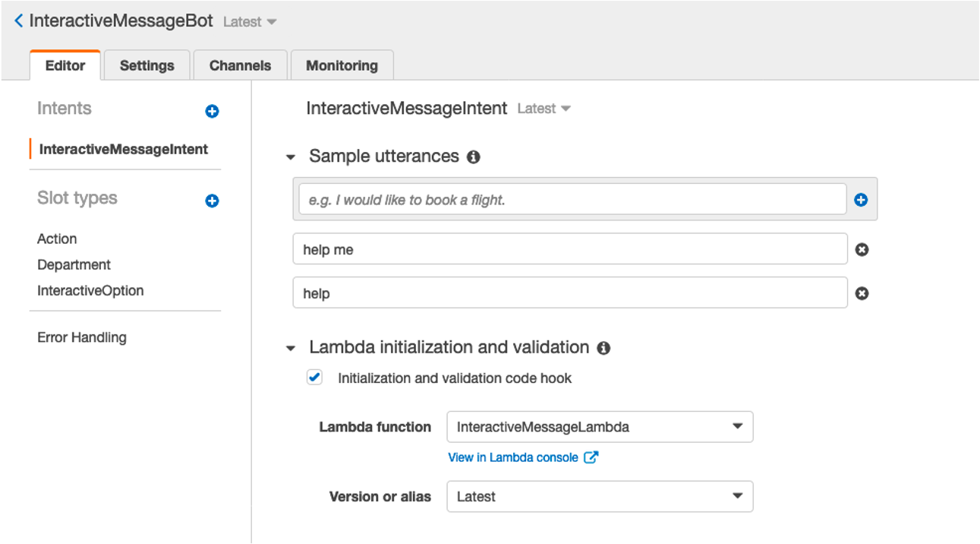Open the bot version Latest dropdown
This screenshot has height=544, width=980.
pyautogui.click(x=250, y=22)
